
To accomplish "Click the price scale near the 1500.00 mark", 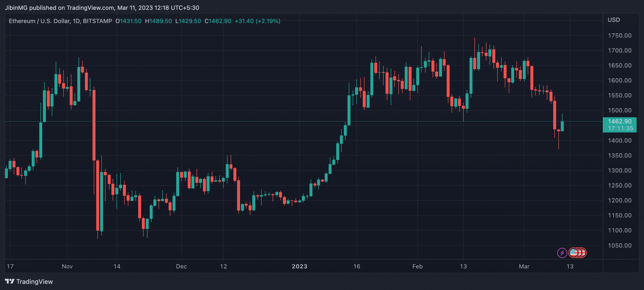I will tap(620, 110).
